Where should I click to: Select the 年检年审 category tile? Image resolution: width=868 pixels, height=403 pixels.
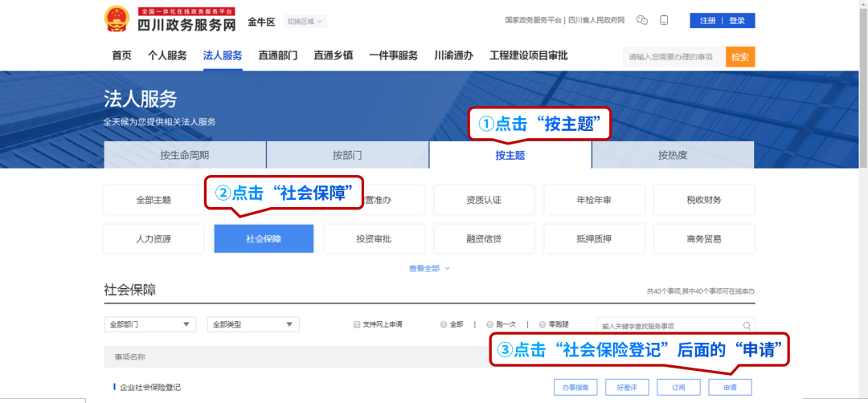[594, 200]
